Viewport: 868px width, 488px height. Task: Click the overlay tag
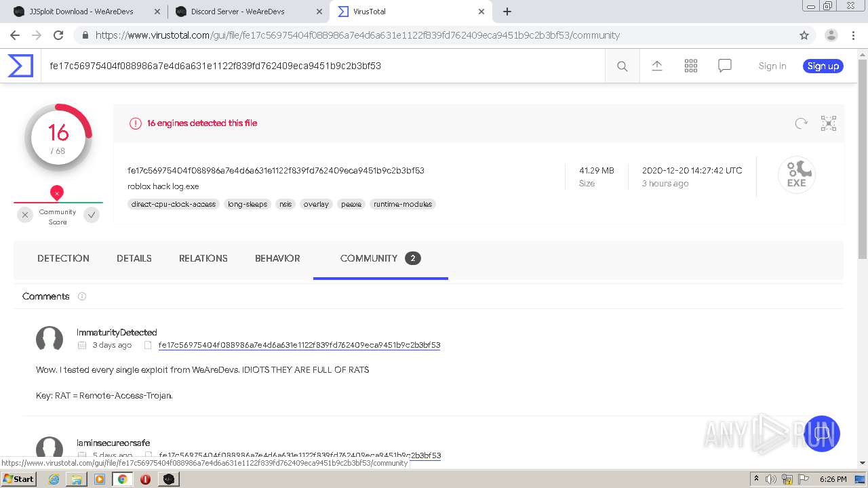[316, 204]
